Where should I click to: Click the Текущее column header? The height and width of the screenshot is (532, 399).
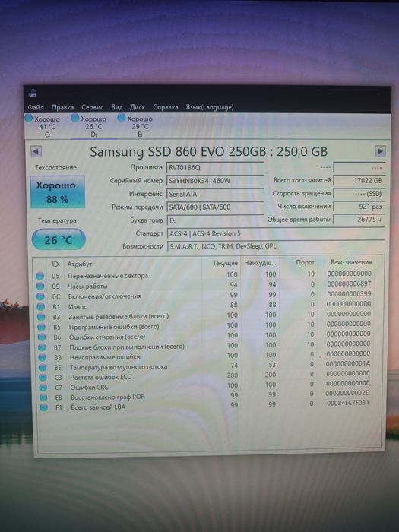[225, 263]
